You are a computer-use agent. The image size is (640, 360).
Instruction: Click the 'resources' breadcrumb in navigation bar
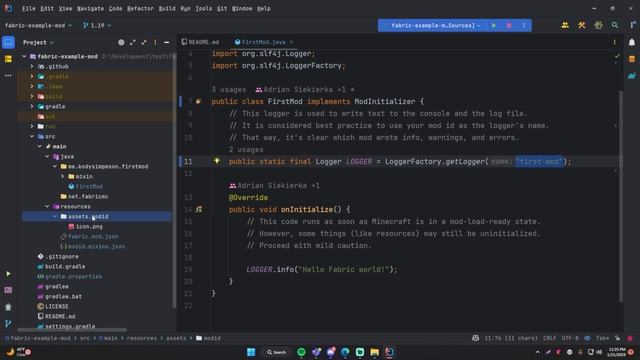coord(142,338)
